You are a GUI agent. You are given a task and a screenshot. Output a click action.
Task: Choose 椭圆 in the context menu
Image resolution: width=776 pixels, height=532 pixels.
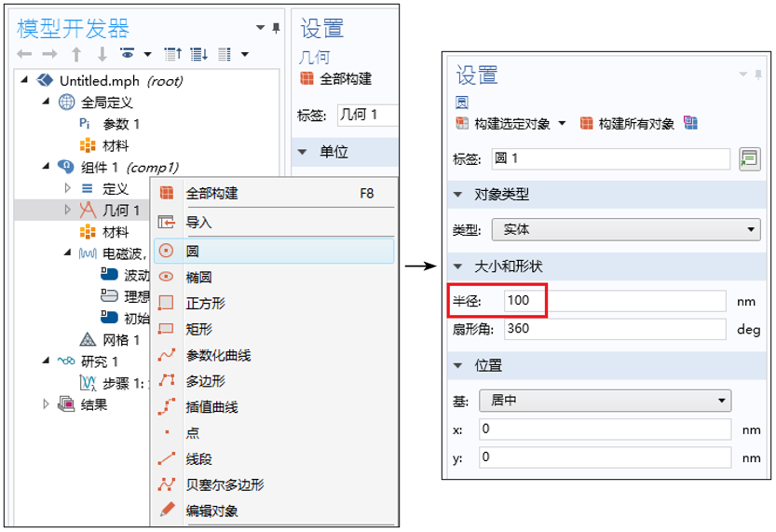(274, 277)
